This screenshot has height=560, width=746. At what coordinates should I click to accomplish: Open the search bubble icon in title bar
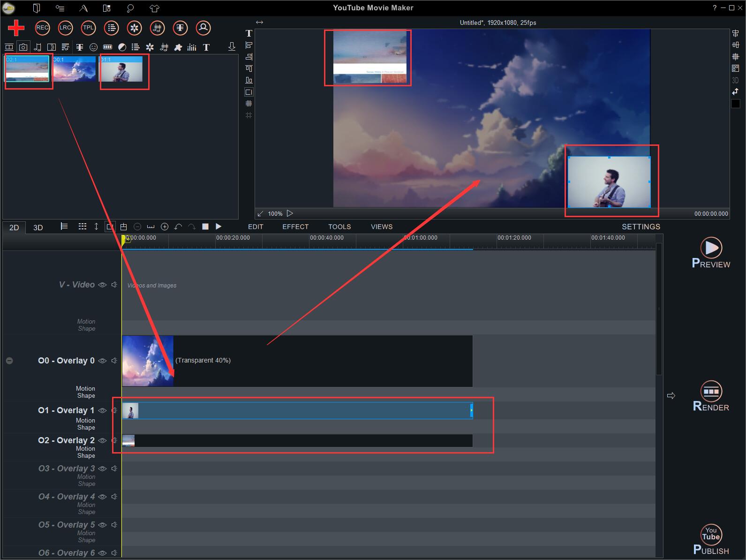click(130, 8)
